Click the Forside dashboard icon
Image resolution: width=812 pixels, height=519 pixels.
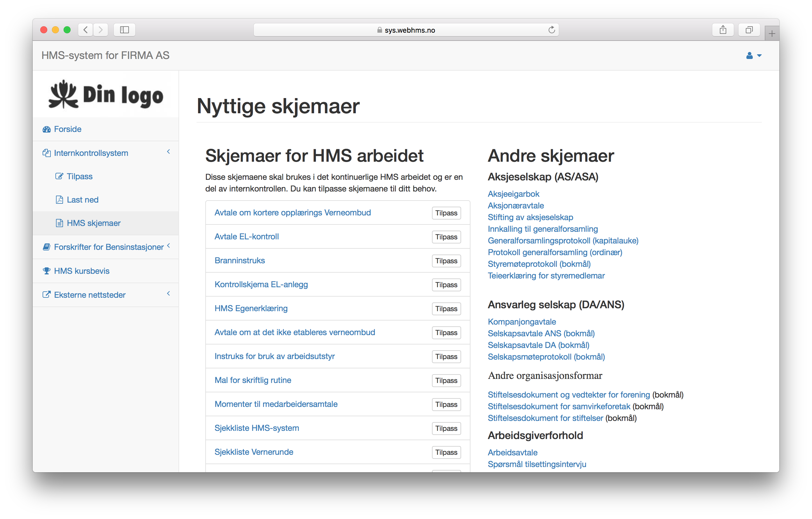coord(47,129)
